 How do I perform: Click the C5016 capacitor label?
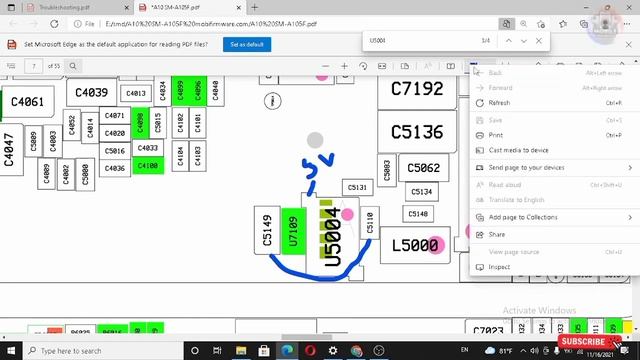115,151
